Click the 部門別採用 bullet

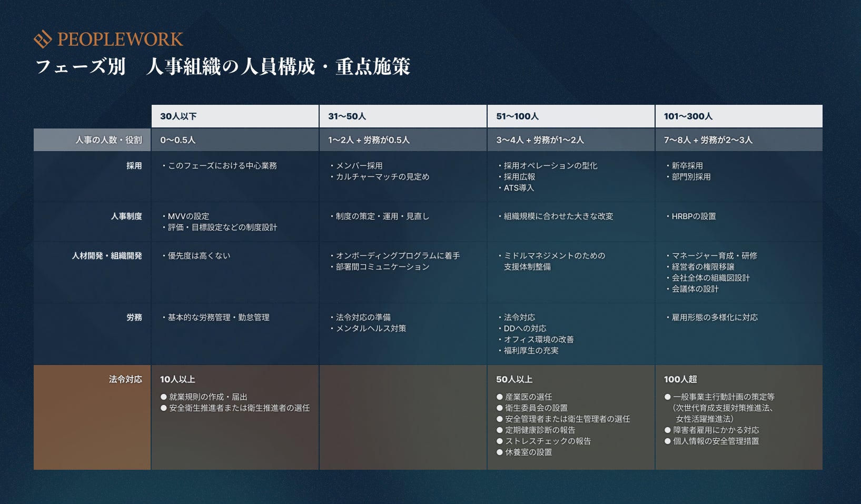(x=687, y=177)
